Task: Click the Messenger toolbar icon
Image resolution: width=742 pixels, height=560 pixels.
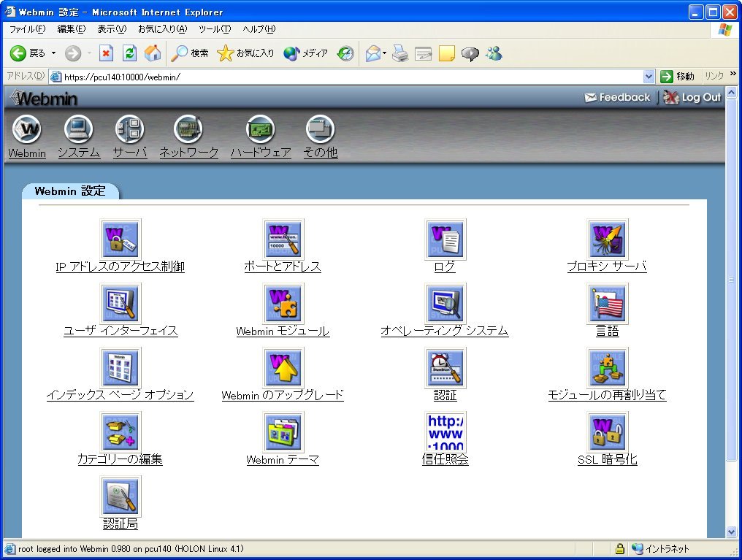Action: coord(494,53)
